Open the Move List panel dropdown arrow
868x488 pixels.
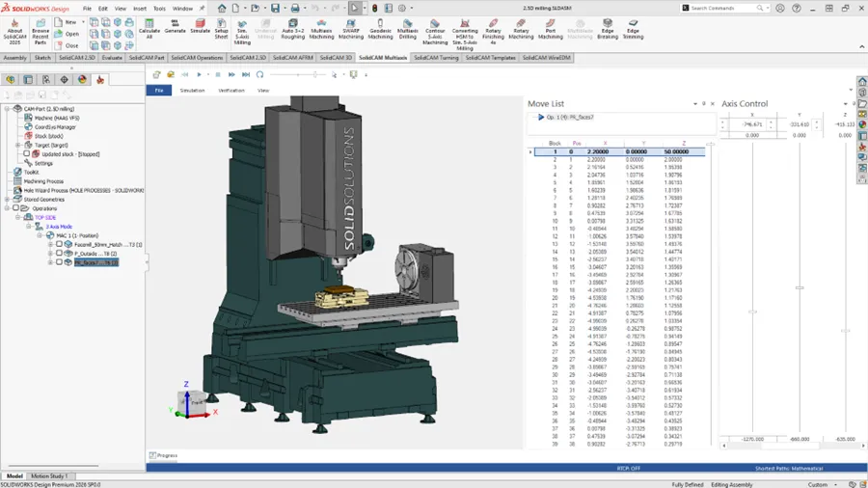tap(694, 104)
